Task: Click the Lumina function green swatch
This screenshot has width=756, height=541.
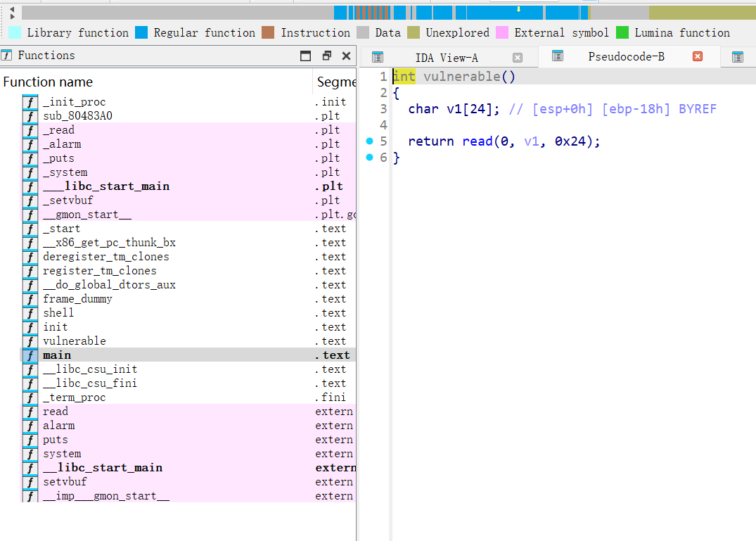Action: (x=622, y=32)
